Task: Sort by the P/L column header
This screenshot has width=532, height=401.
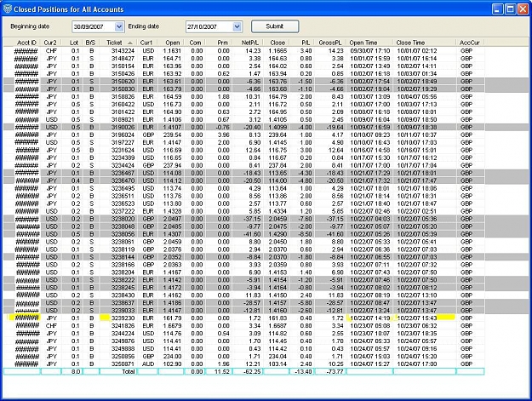Action: [x=306, y=43]
